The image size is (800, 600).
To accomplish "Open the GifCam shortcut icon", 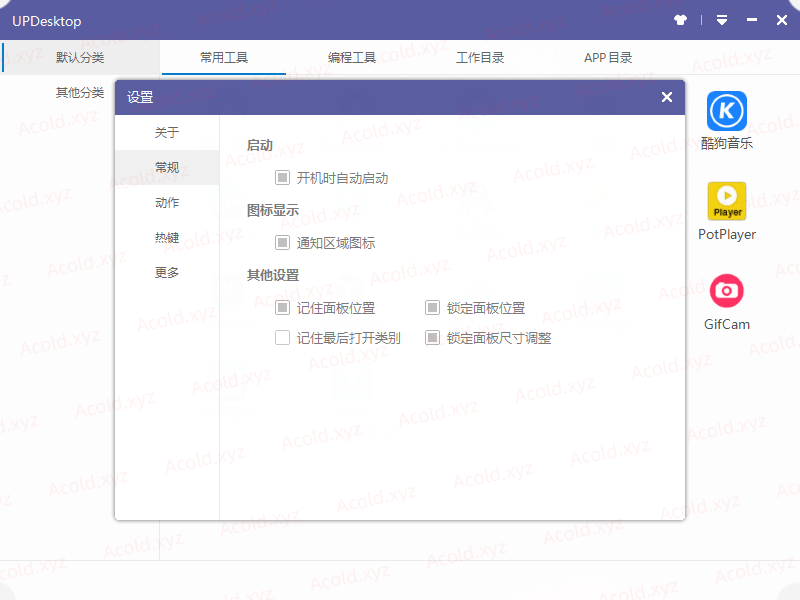I will pos(727,291).
